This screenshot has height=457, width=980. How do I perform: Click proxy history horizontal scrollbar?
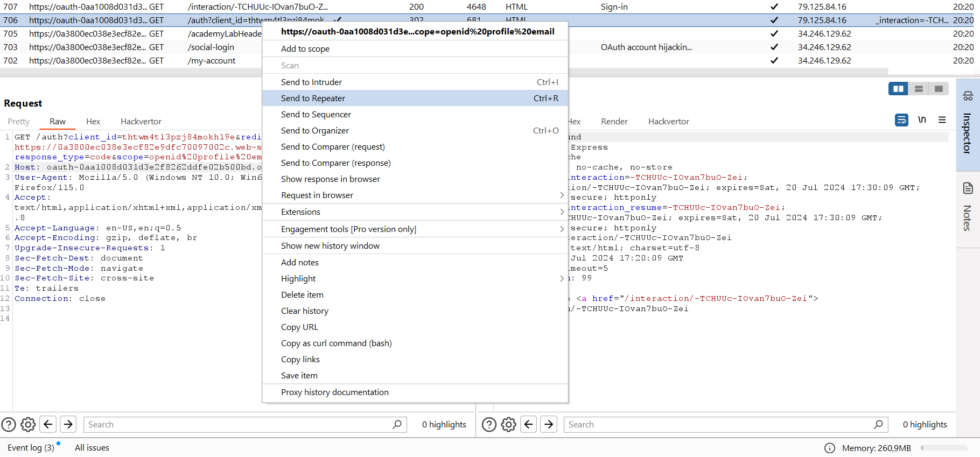point(444,71)
